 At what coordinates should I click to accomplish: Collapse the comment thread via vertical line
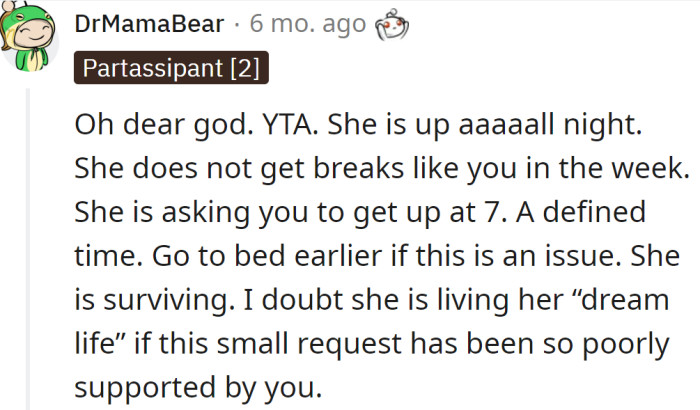[x=28, y=248]
